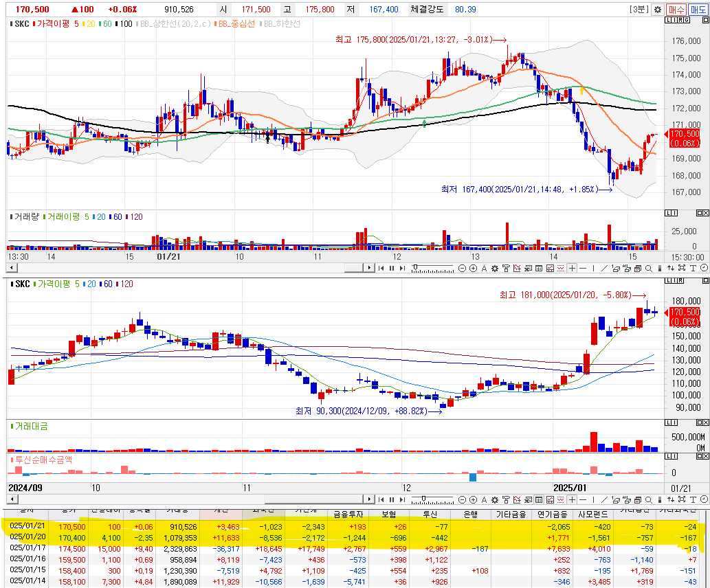The width and height of the screenshot is (710, 588).
Task: Select crosshair tool on upper chart toolbar
Action: click(572, 269)
